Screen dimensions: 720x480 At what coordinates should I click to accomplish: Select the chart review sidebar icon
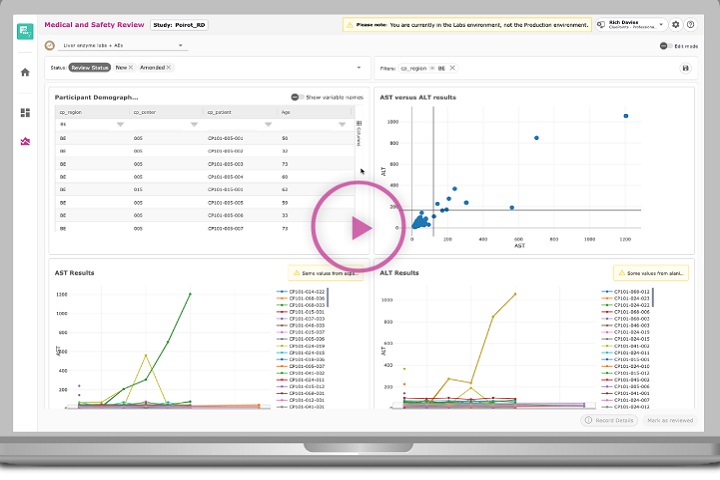(25, 141)
